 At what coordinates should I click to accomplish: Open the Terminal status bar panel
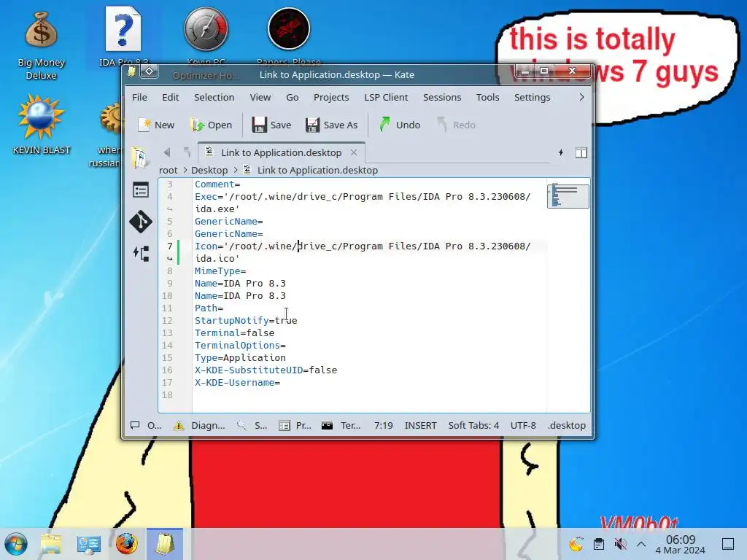pyautogui.click(x=341, y=425)
